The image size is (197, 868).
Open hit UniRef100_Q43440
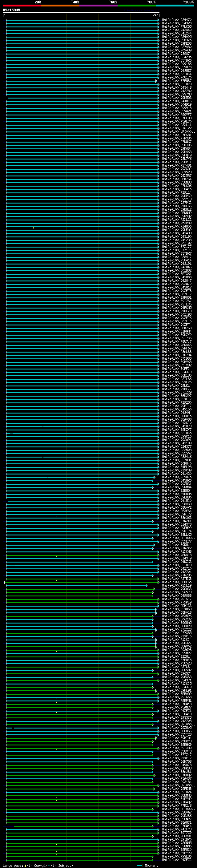point(177,30)
